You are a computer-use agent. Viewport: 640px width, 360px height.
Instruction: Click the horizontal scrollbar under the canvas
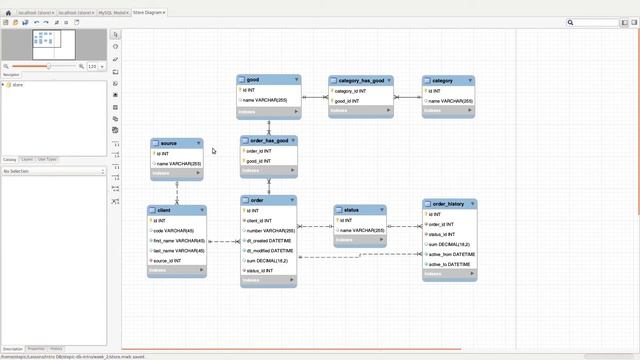click(291, 349)
